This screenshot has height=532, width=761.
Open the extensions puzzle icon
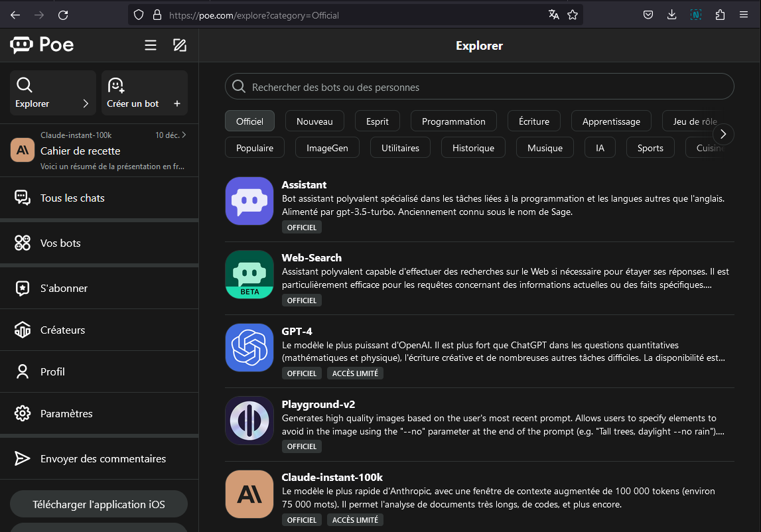point(720,15)
